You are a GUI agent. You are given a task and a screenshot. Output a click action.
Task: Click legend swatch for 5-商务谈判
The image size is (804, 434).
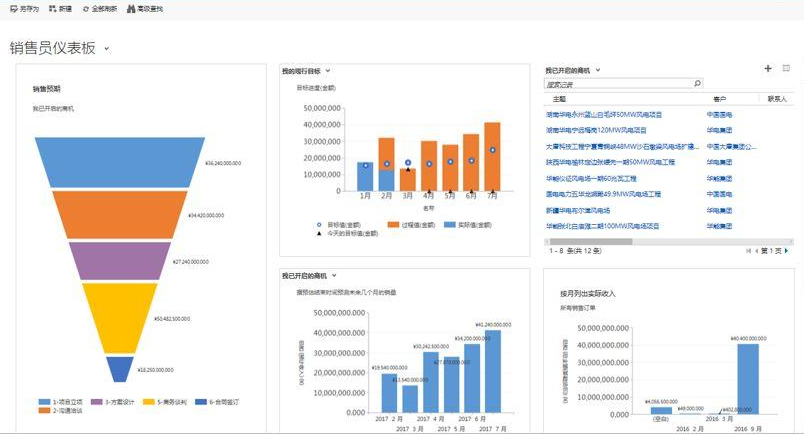tap(149, 402)
